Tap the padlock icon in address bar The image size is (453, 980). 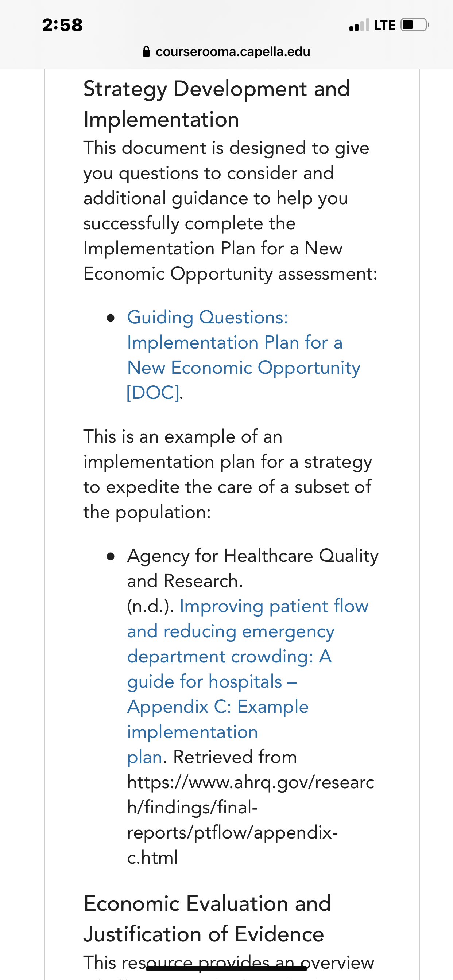[146, 51]
